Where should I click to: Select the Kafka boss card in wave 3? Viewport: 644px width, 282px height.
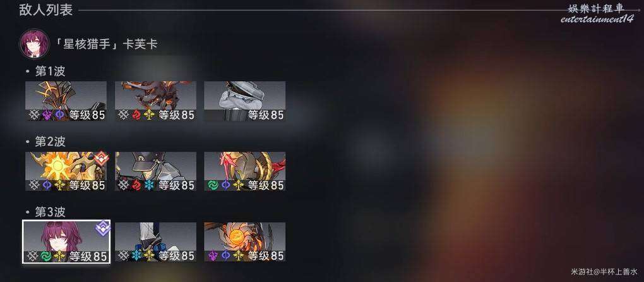66,242
